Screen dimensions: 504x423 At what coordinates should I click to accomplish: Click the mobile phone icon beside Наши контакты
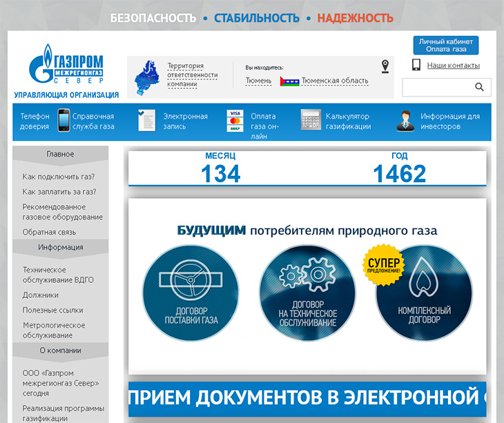[416, 65]
